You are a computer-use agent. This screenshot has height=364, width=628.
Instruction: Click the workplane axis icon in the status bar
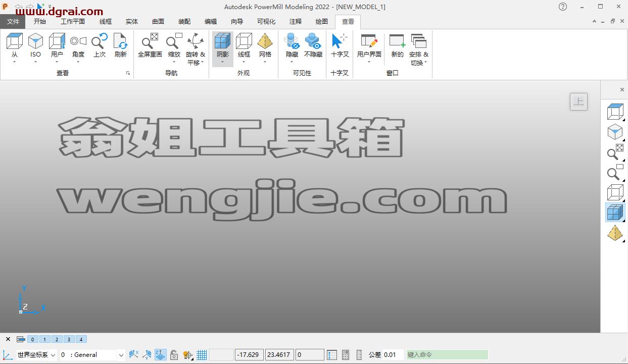(x=7, y=355)
